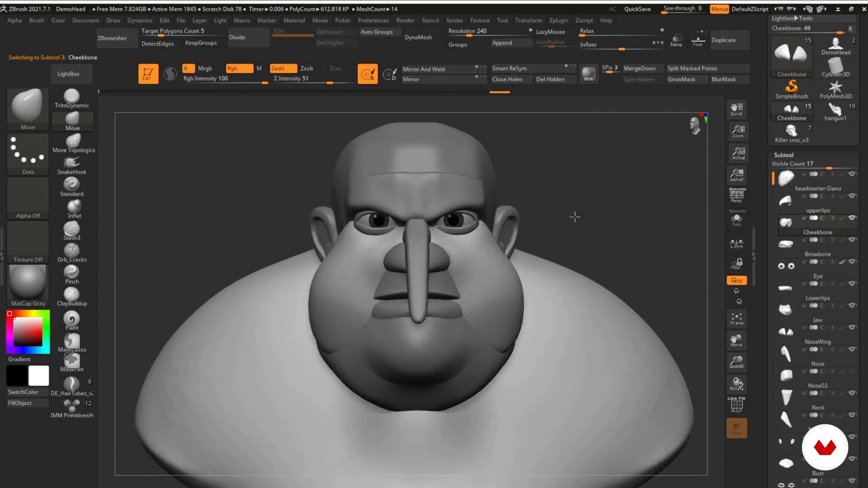Toggle the Transp transparency button
868x488 pixels.
click(676, 39)
